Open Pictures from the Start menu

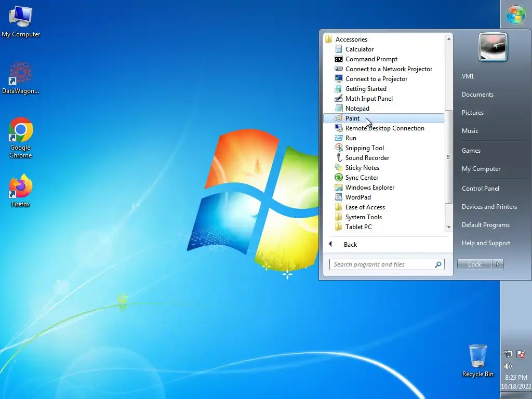(473, 113)
